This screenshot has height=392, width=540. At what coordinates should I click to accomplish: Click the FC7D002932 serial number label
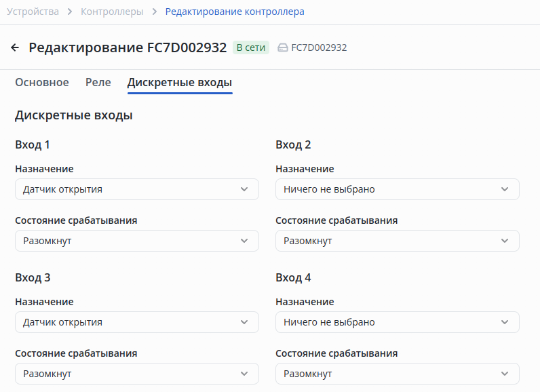(x=319, y=48)
